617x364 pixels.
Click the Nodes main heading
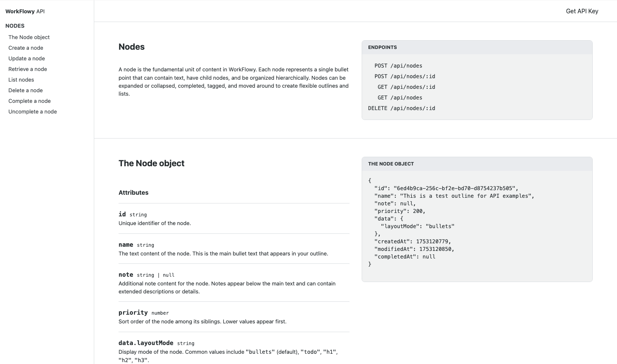[x=131, y=47]
